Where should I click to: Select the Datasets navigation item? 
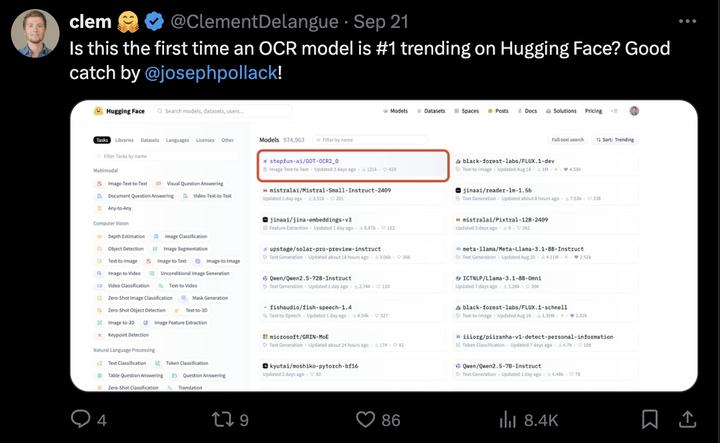(x=430, y=111)
